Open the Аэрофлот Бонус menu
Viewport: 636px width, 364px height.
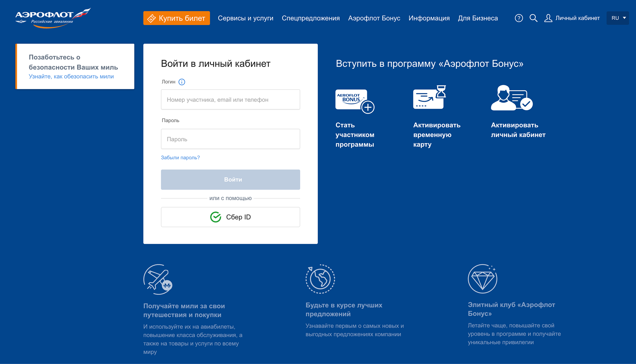[x=374, y=18]
